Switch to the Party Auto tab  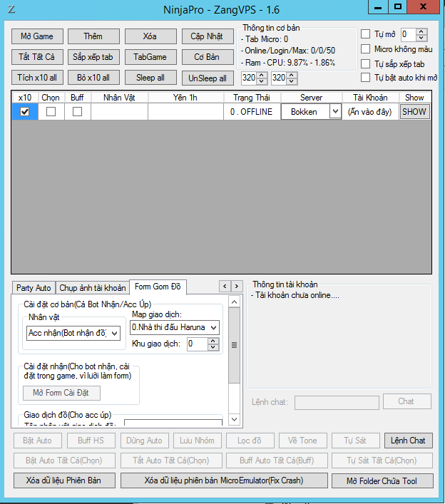pos(34,288)
